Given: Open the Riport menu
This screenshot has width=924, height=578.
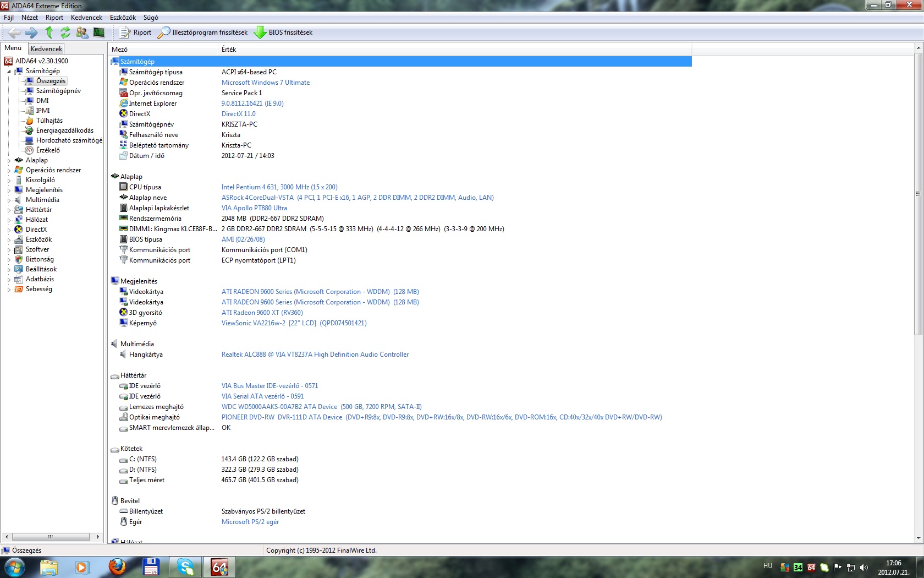Looking at the screenshot, I should pyautogui.click(x=54, y=18).
